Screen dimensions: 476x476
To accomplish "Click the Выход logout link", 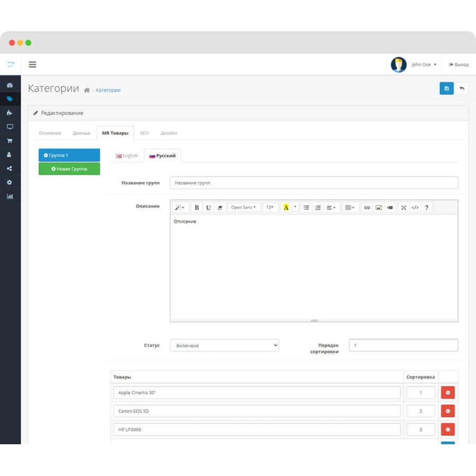I will point(459,65).
